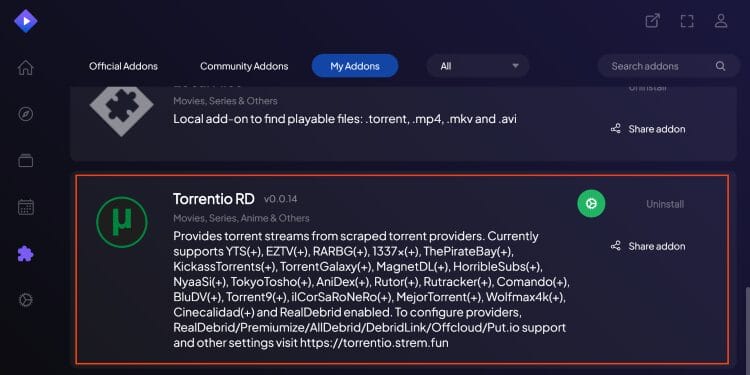Screen dimensions: 750x375
Task: Click share icon beside Local Files addon
Action: point(616,129)
